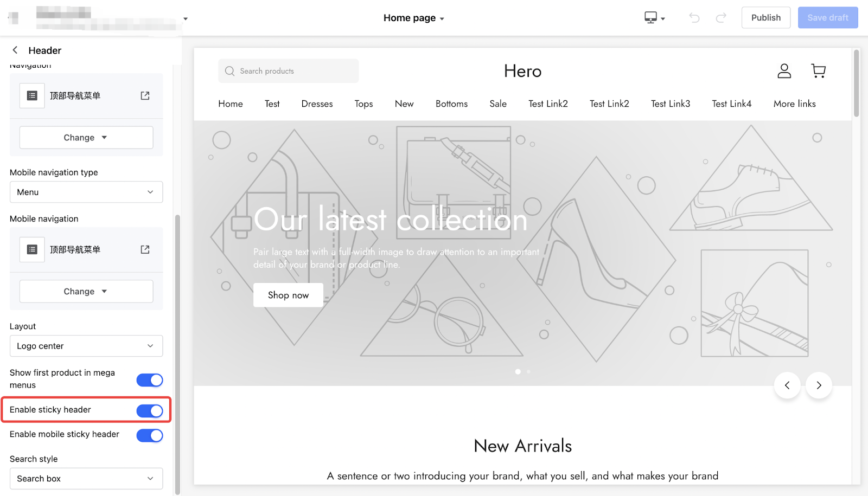Open the desktop device preview selector
The image size is (868, 496).
tap(654, 18)
